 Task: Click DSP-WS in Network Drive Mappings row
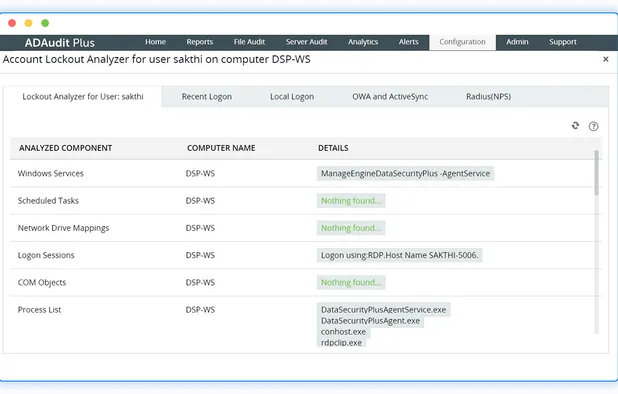click(200, 228)
